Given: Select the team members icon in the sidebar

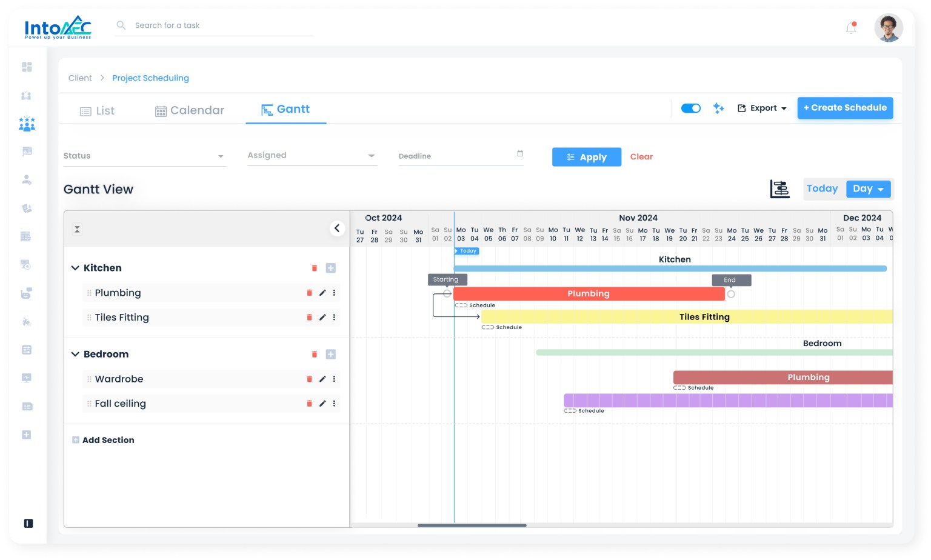Looking at the screenshot, I should pyautogui.click(x=27, y=124).
